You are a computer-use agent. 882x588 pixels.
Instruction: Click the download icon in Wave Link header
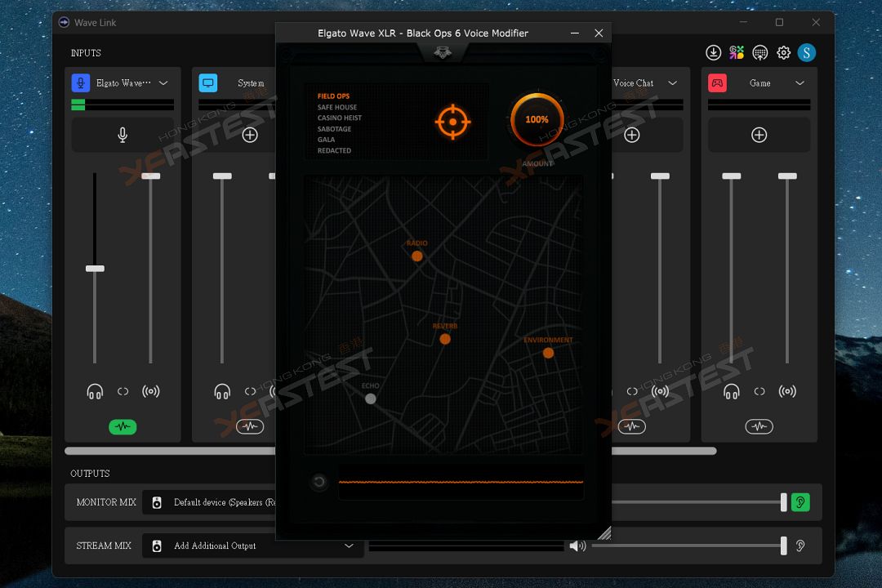coord(713,53)
